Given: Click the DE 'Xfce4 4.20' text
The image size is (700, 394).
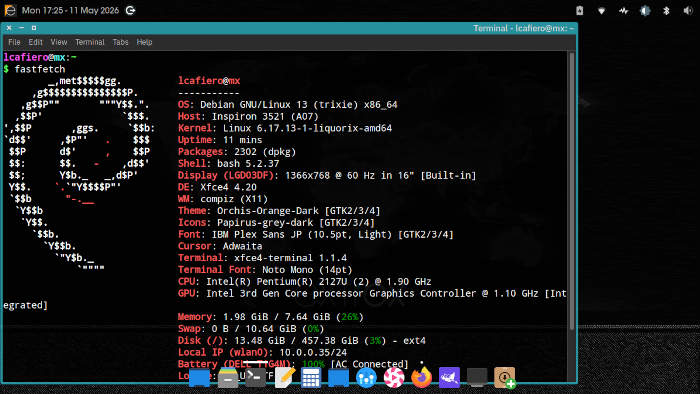Looking at the screenshot, I should pyautogui.click(x=228, y=187).
